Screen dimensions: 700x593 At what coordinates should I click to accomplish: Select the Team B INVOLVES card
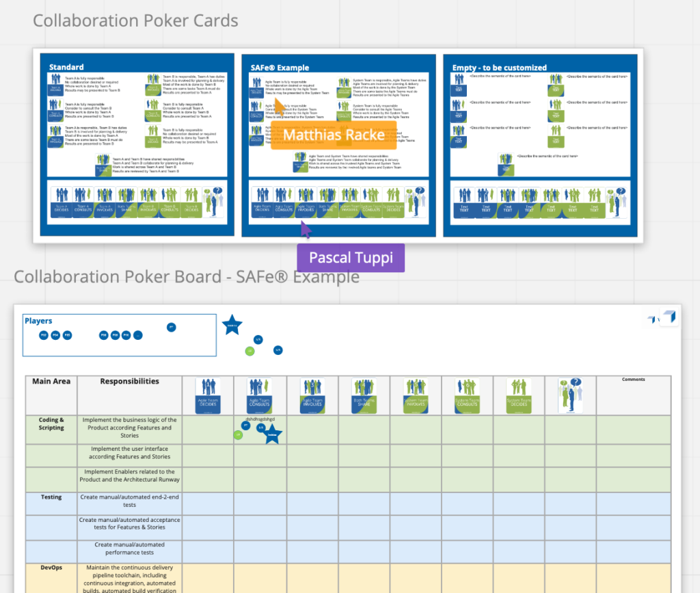(x=148, y=202)
